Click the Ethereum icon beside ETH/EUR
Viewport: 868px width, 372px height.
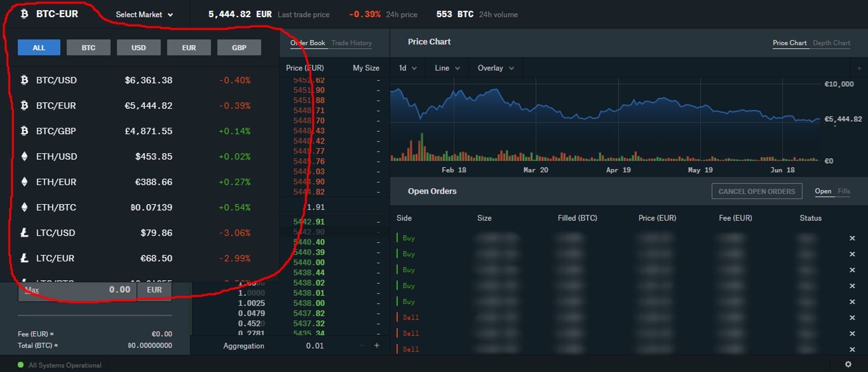pyautogui.click(x=24, y=182)
